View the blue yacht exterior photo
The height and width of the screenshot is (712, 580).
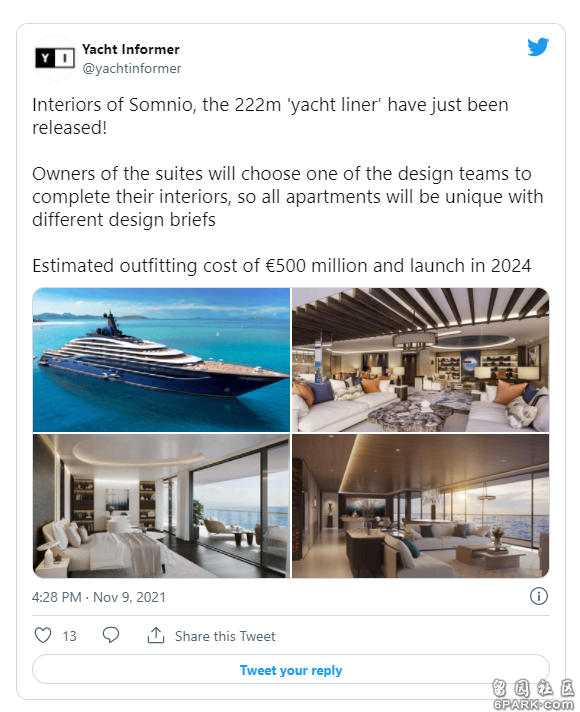point(161,360)
